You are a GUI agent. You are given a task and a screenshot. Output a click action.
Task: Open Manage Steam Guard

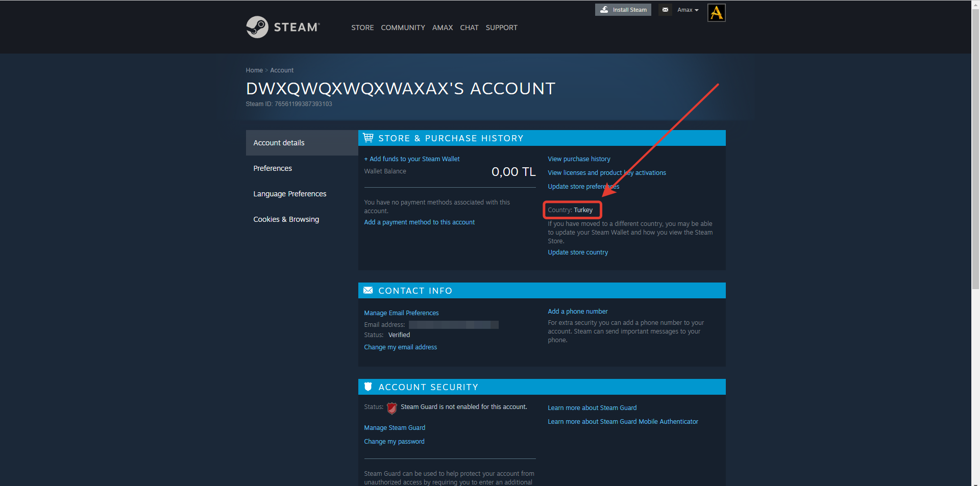[395, 428]
